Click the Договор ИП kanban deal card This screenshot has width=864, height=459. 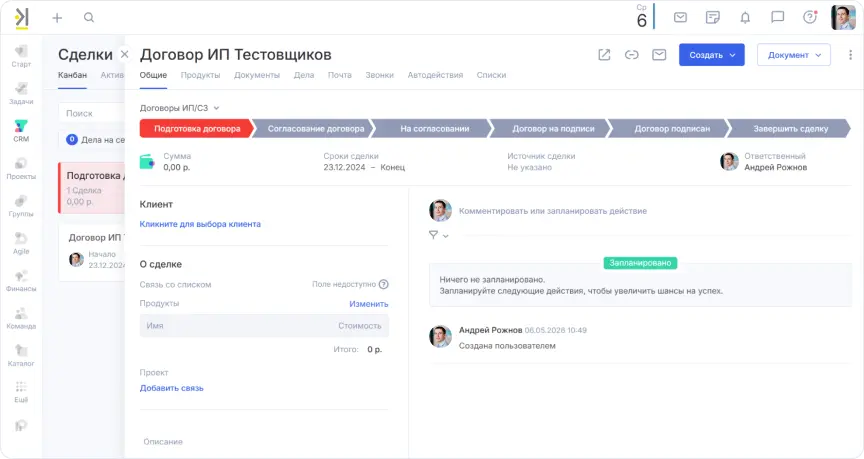click(93, 253)
